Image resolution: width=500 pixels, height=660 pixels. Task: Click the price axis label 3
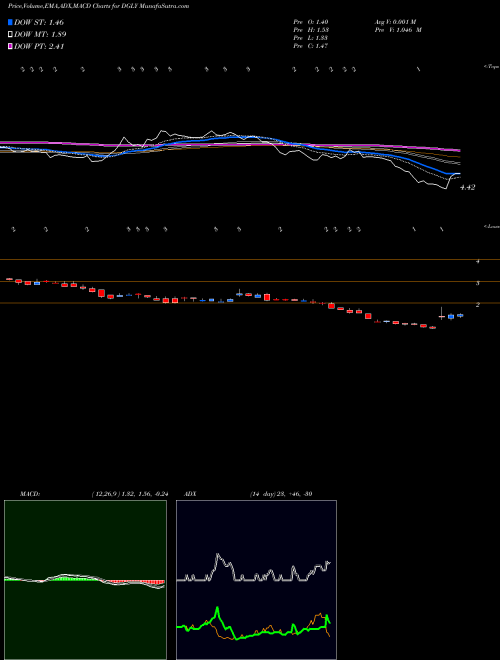coord(478,283)
